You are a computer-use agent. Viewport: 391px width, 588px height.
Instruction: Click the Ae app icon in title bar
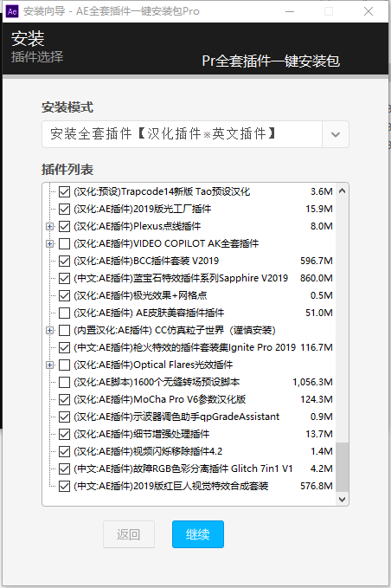pyautogui.click(x=12, y=11)
